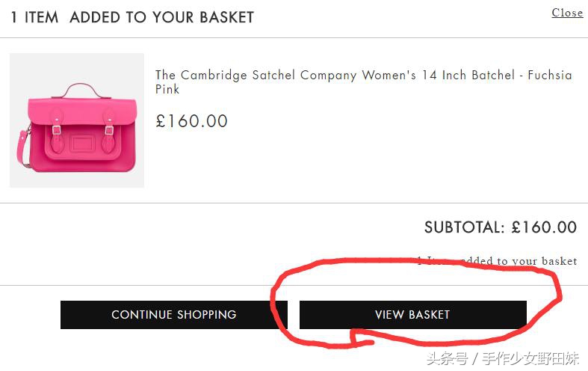588x371 pixels.
Task: Open the pink satchel product thumbnail
Action: pyautogui.click(x=76, y=120)
